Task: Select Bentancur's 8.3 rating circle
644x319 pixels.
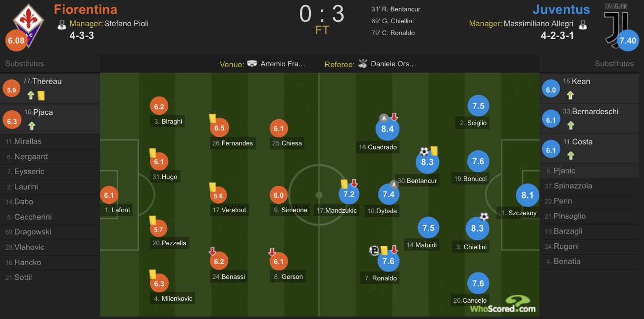Action: 427,162
